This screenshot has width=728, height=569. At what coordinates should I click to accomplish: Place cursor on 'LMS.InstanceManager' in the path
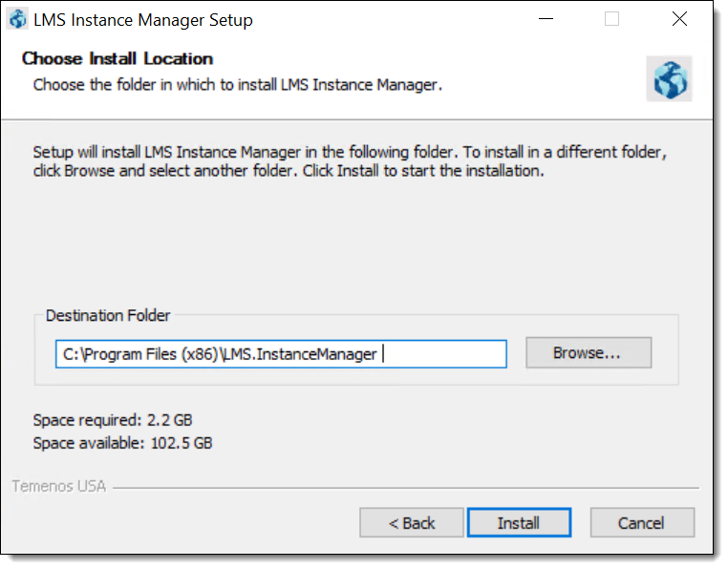300,354
